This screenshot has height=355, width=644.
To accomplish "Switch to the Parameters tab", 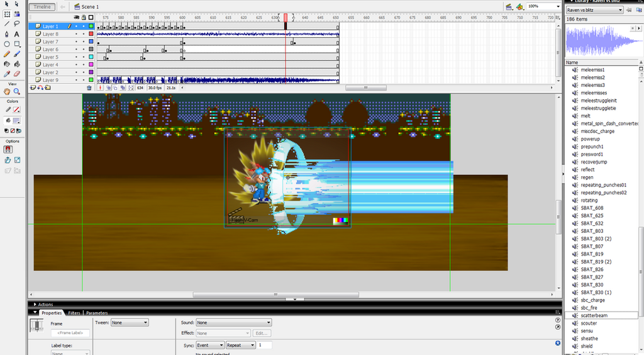I will coord(97,313).
